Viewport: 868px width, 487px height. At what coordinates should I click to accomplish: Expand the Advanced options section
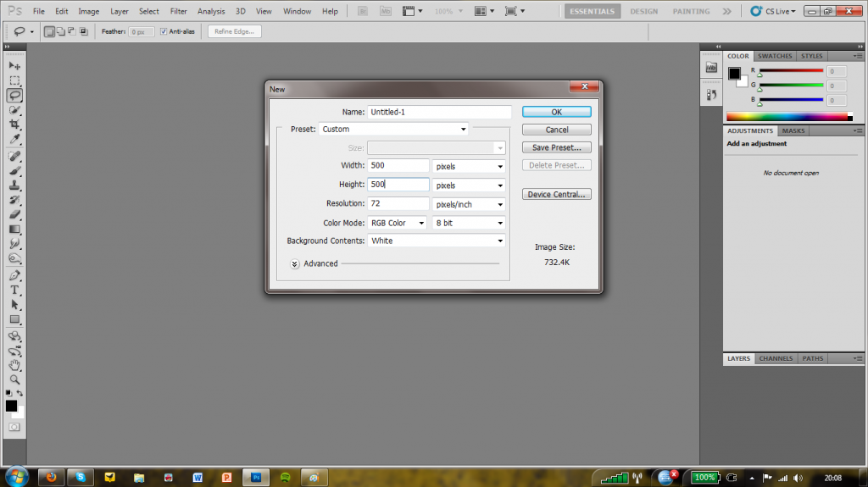tap(294, 264)
